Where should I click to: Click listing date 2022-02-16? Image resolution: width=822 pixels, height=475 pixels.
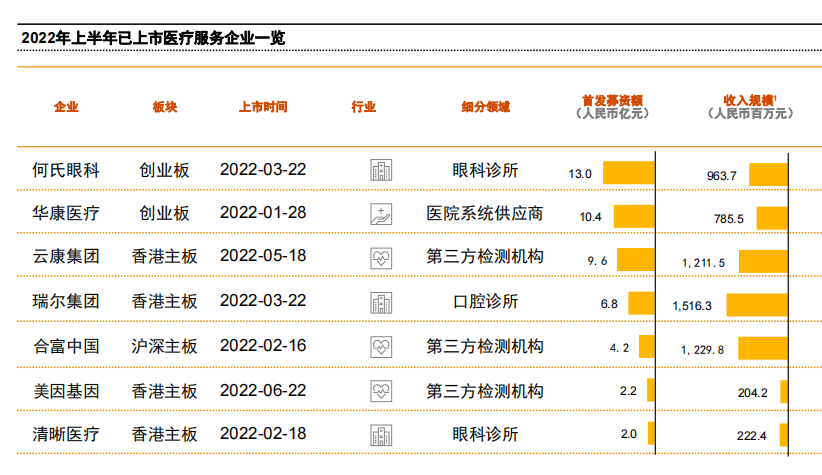(263, 346)
